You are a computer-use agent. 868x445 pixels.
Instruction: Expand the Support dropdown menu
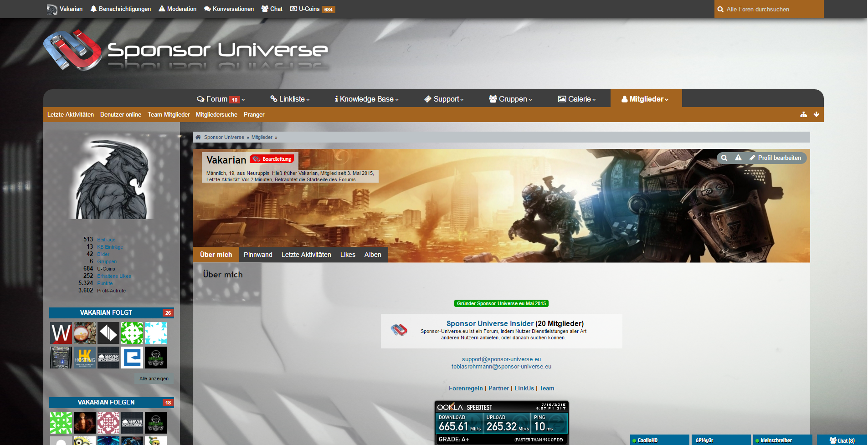pyautogui.click(x=443, y=99)
